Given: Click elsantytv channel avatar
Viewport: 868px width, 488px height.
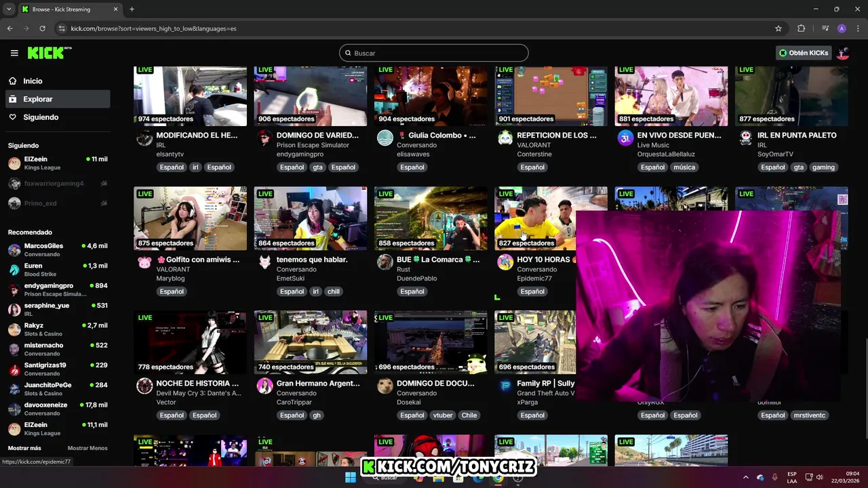Looking at the screenshot, I should [x=144, y=138].
